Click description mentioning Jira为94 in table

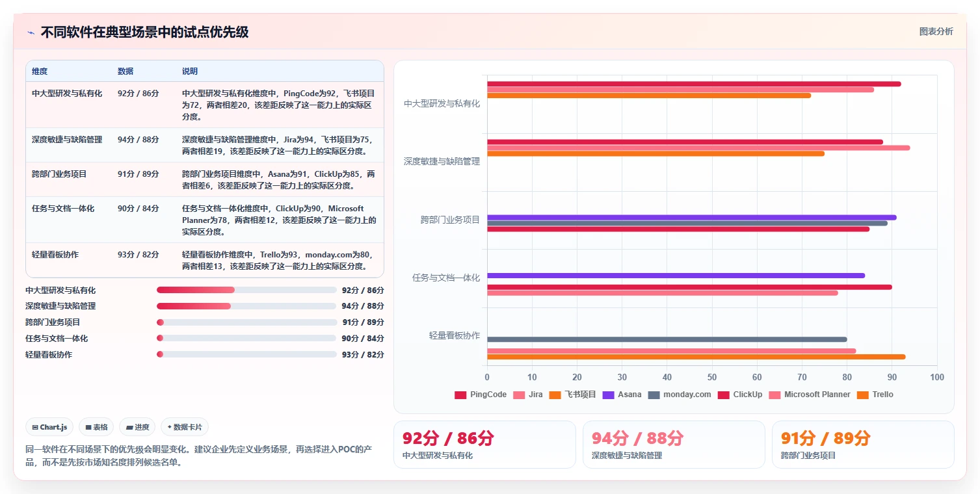[279, 145]
